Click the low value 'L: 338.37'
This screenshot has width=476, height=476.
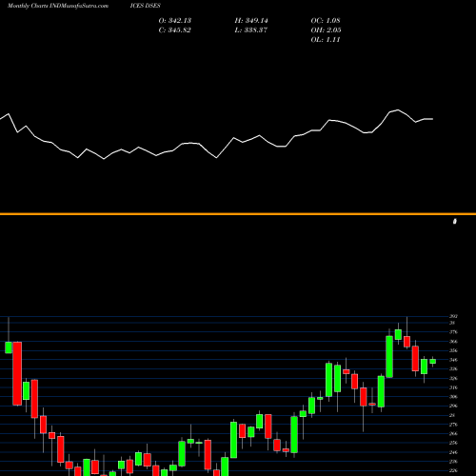coord(251,30)
